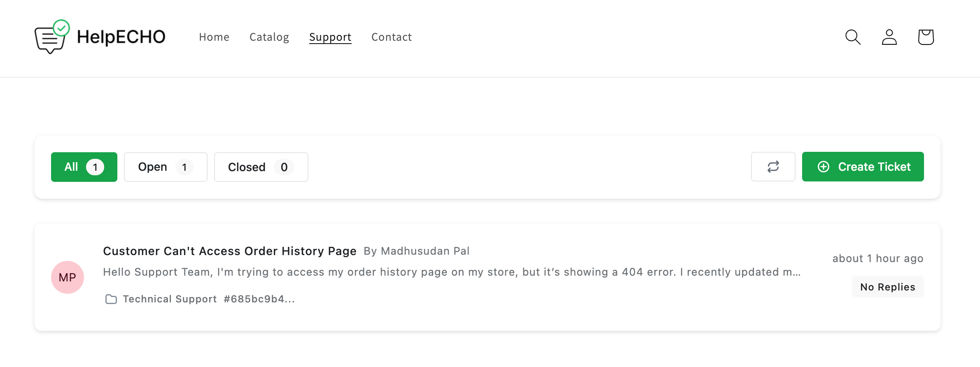Click the MP avatar circle
The width and height of the screenshot is (980, 367).
[68, 277]
